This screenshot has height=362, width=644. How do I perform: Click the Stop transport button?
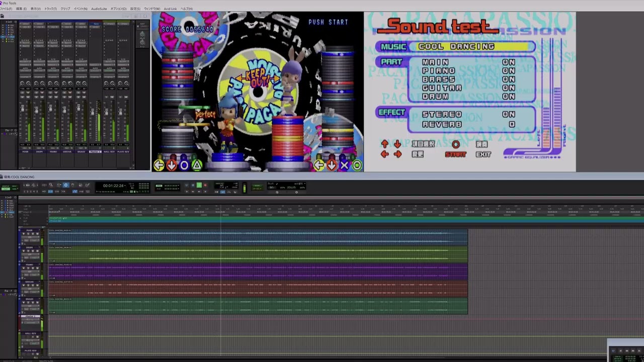coord(193,185)
